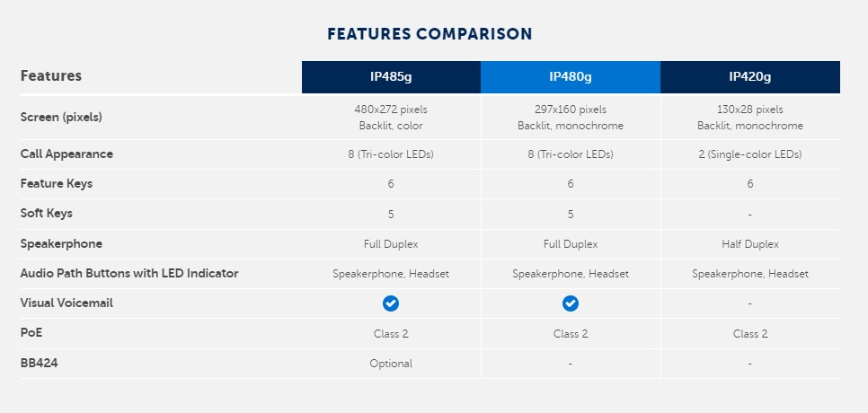The image size is (868, 413).
Task: Click the IP485g Visual Voicemail checkmark icon
Action: coord(391,303)
